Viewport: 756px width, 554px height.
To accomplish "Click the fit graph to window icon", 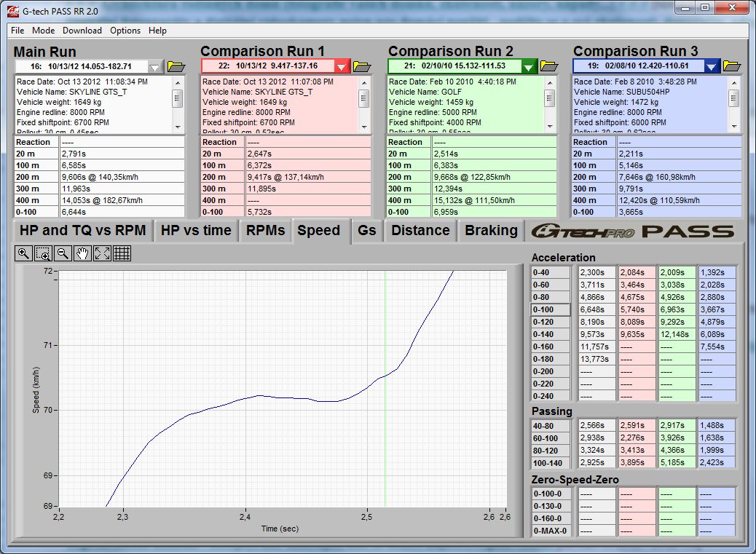I will pyautogui.click(x=102, y=253).
